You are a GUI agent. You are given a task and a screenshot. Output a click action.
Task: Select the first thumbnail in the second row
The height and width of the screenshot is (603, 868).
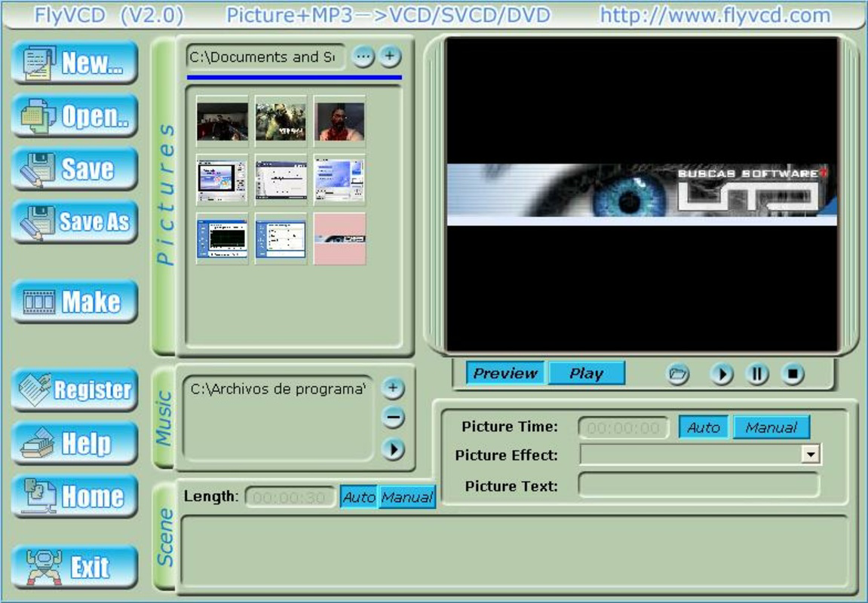coord(222,180)
